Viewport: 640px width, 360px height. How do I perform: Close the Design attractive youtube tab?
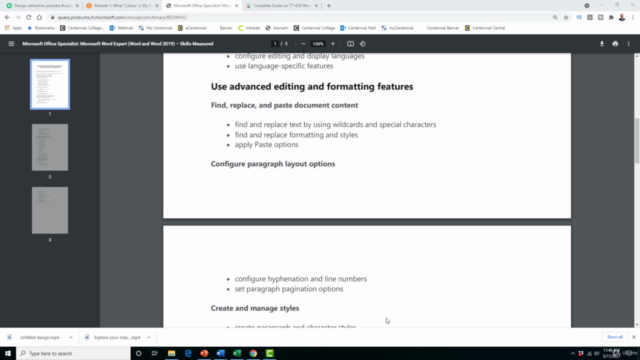click(77, 6)
